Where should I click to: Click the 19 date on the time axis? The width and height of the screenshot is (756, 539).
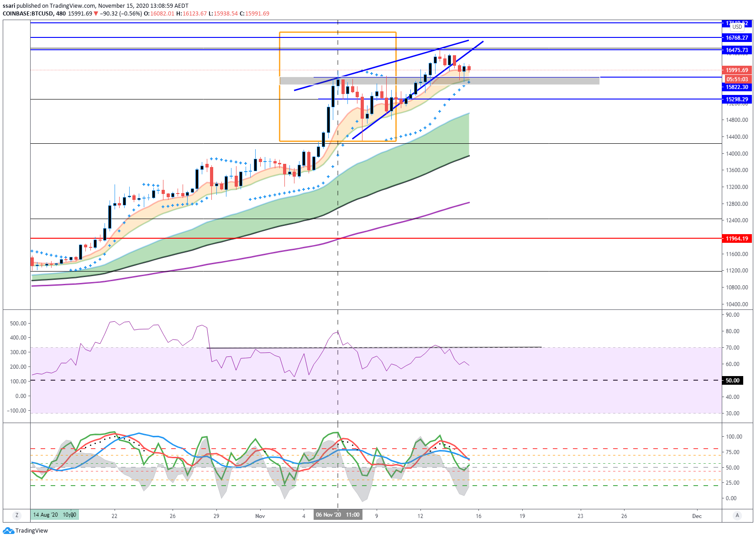(522, 516)
